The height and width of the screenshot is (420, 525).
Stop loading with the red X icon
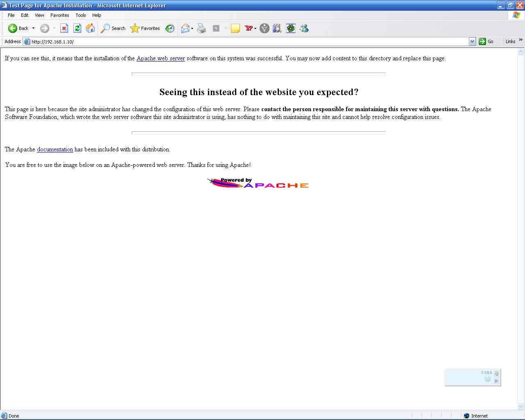pos(64,28)
